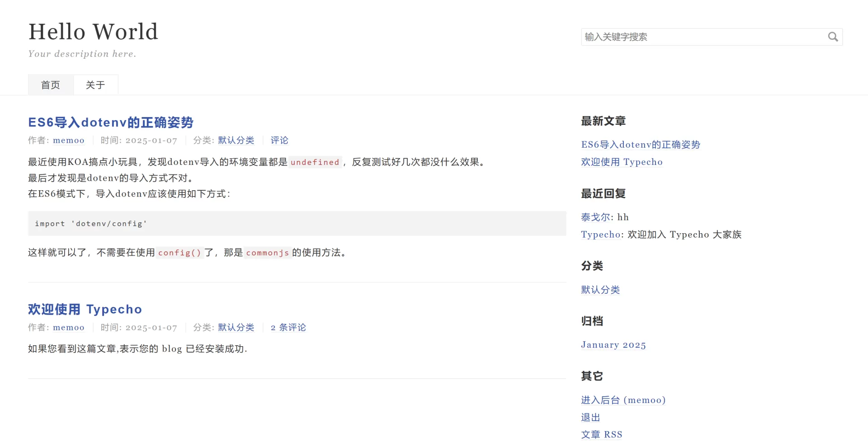This screenshot has height=441, width=868.
Task: Select 欢迎使用 Typecho in the sidebar list
Action: 622,162
